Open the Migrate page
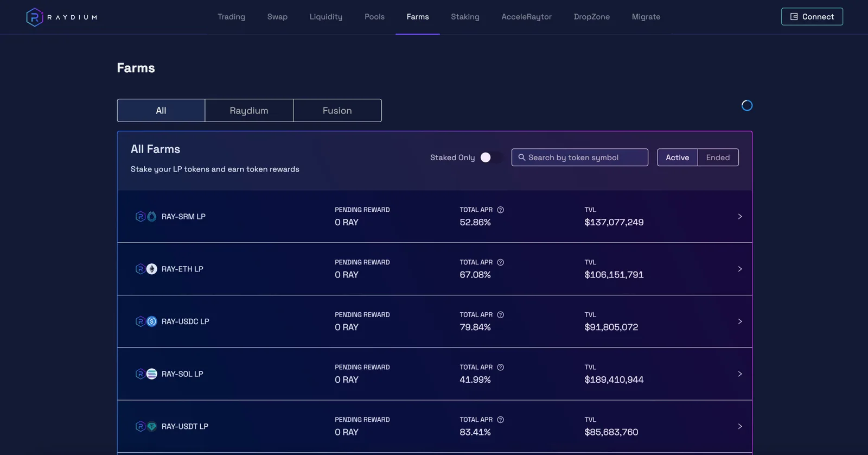 [x=646, y=17]
